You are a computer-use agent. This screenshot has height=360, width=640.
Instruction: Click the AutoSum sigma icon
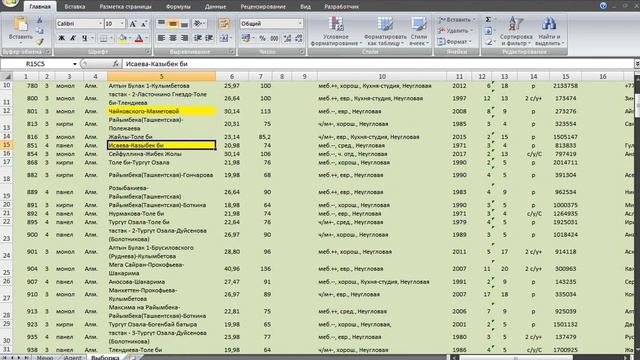[488, 20]
